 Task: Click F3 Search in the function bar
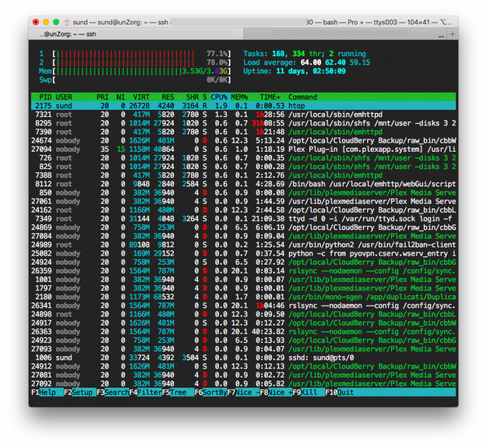tap(112, 392)
